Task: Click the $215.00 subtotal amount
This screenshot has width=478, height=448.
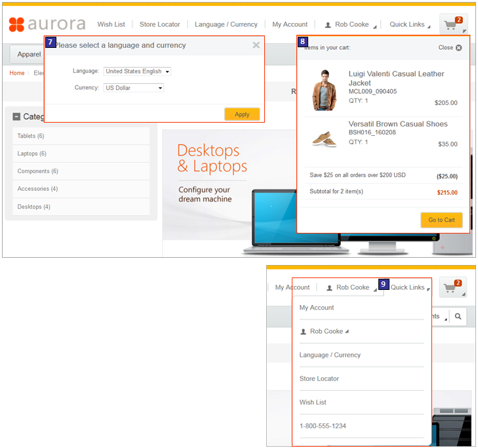Action: pyautogui.click(x=447, y=192)
